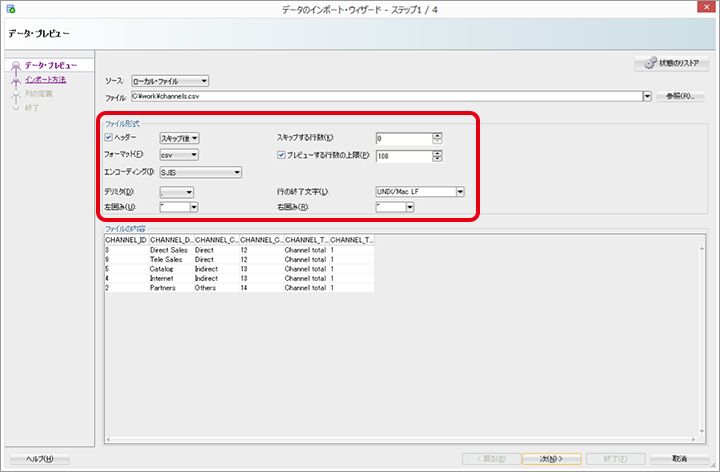Click the wizard icon in title bar

click(x=11, y=9)
